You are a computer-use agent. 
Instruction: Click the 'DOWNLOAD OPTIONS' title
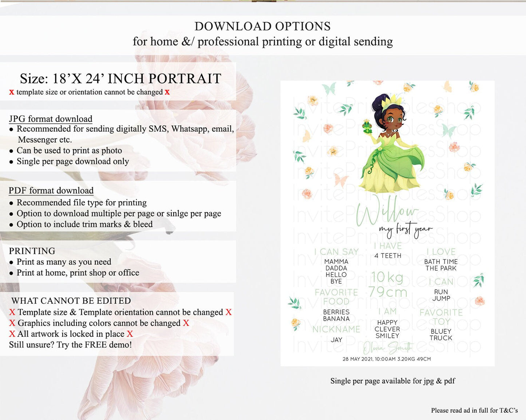262,26
